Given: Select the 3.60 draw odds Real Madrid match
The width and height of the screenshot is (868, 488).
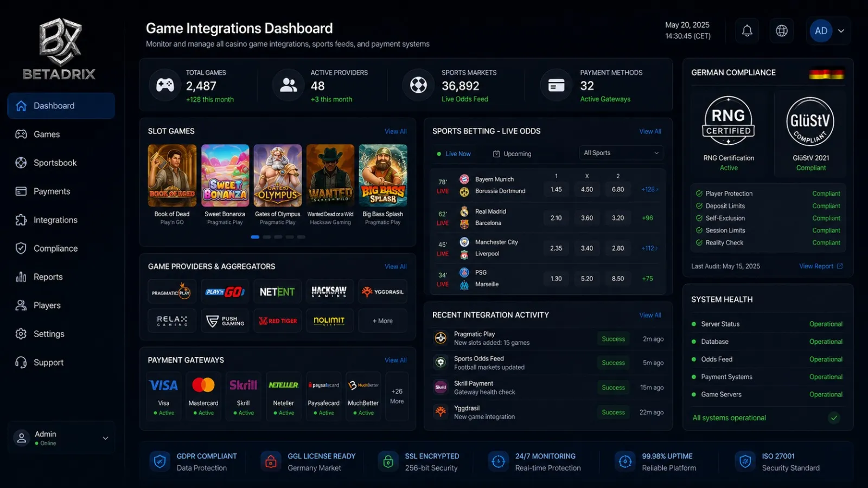Looking at the screenshot, I should (x=587, y=218).
